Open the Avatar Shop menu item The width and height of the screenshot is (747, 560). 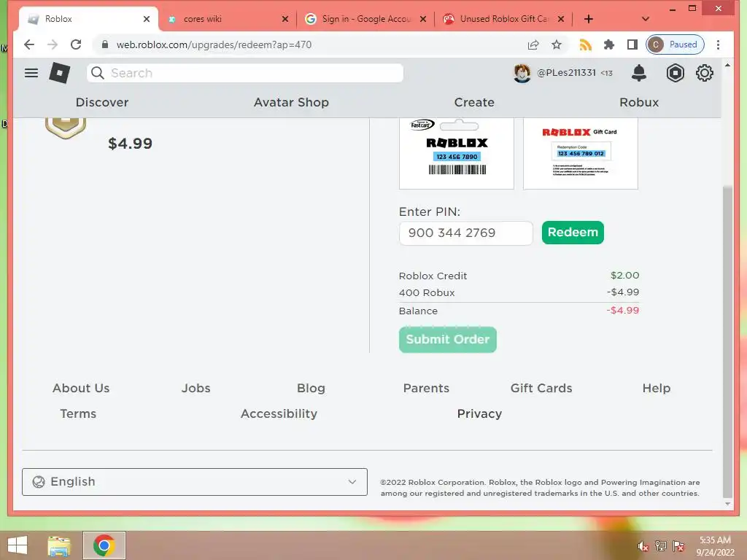[x=291, y=102]
